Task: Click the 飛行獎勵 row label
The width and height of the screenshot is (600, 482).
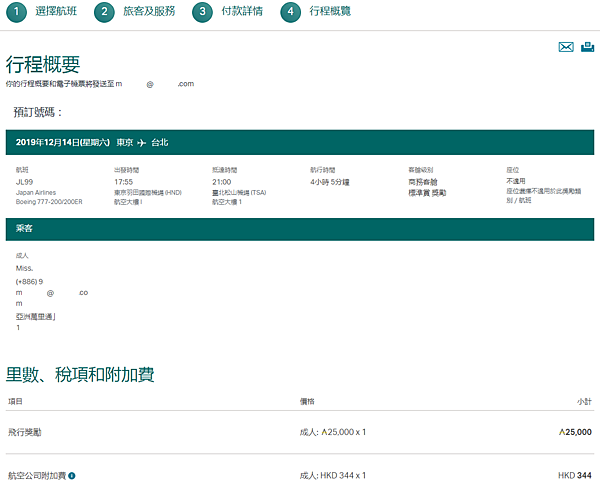Action: point(25,432)
